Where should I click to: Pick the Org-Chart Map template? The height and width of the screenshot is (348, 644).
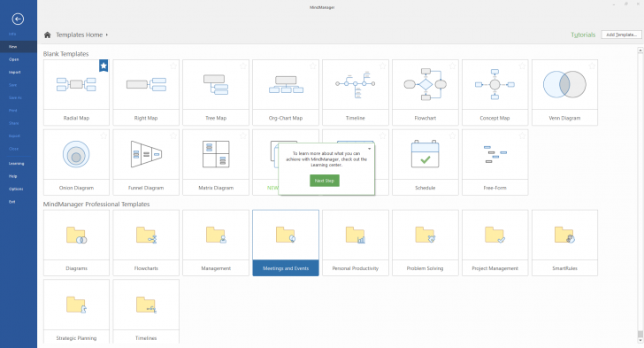[x=286, y=93]
